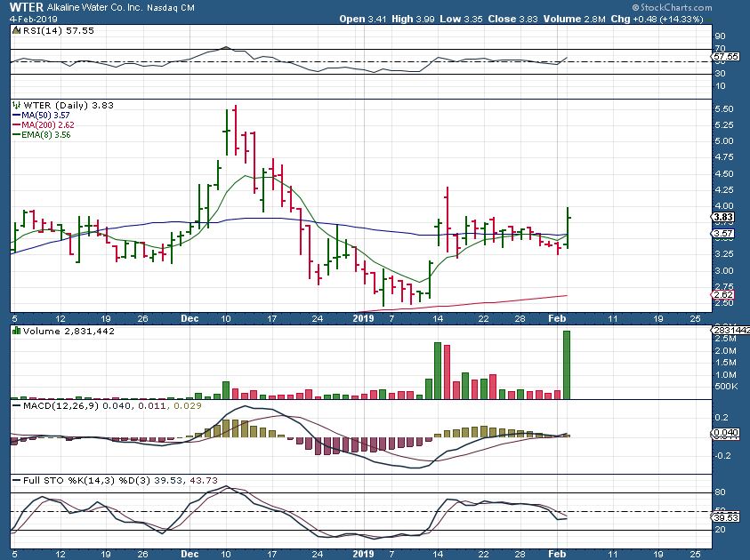Click the Low 3.35 value
This screenshot has width=750, height=560.
(461, 20)
